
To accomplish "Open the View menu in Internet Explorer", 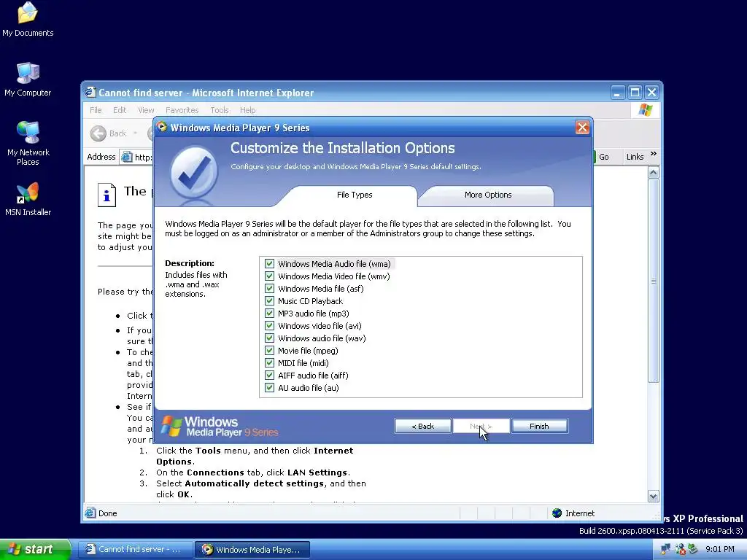I will pos(146,110).
